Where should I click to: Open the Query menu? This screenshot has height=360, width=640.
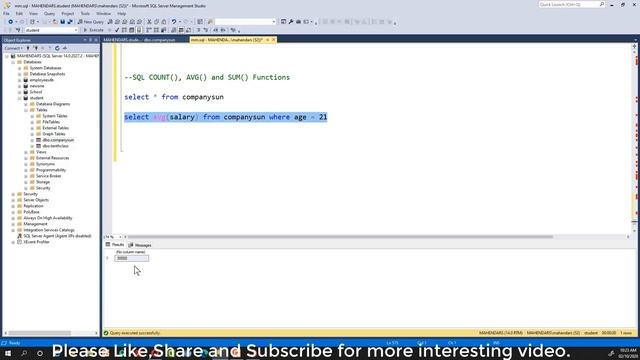tap(49, 13)
